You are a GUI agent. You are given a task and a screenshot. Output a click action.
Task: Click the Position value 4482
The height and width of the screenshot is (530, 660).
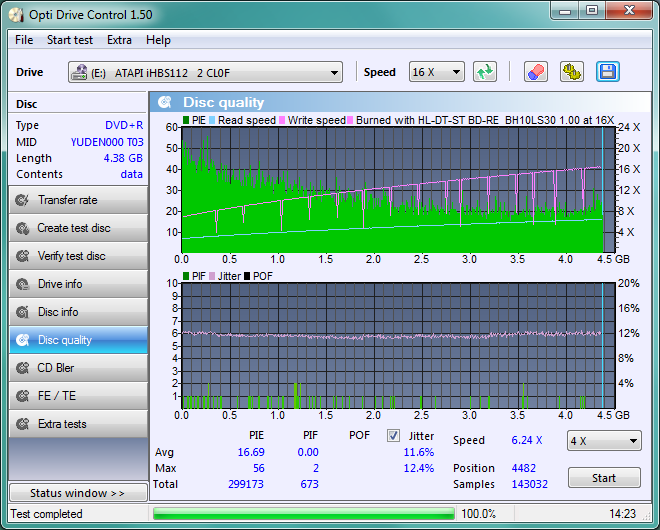coord(524,468)
